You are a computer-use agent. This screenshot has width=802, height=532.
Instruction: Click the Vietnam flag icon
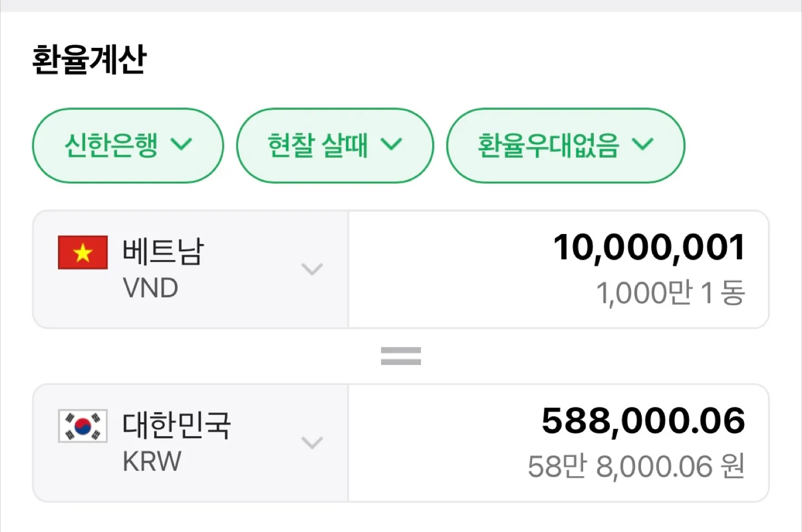(83, 252)
